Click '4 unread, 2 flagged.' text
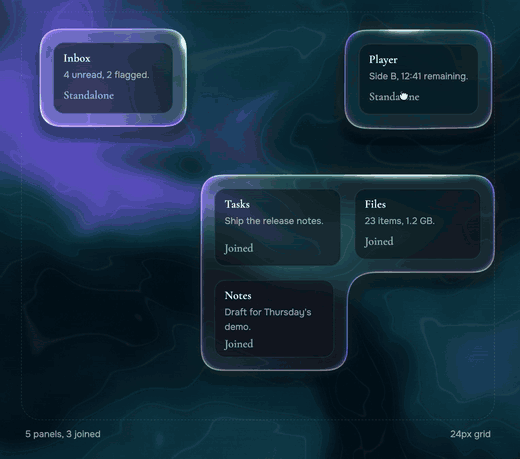The width and height of the screenshot is (520, 459). tap(106, 75)
